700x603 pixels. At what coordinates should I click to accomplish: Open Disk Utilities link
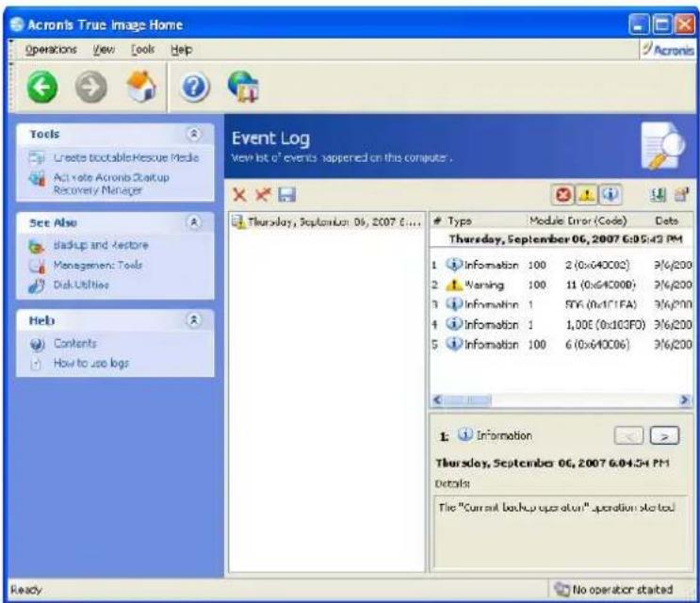pos(81,285)
